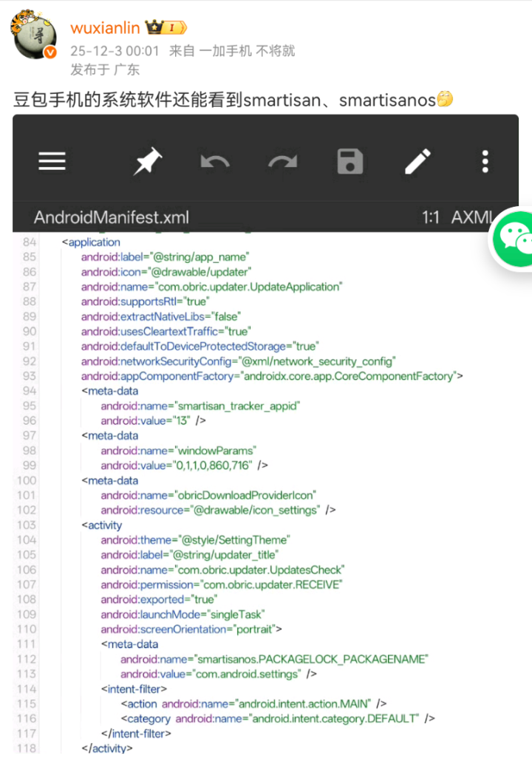This screenshot has height=761, width=532.
Task: Tap the AXML format label
Action: [471, 217]
